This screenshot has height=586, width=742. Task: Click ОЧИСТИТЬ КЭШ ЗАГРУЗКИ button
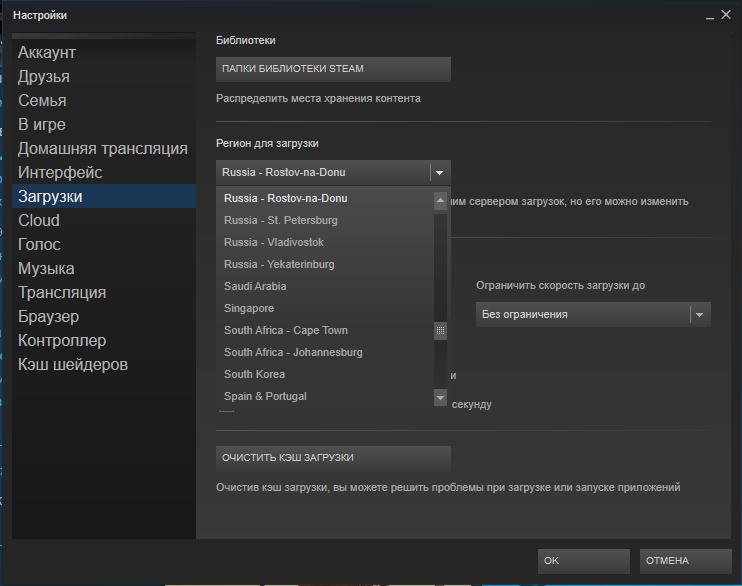point(333,458)
